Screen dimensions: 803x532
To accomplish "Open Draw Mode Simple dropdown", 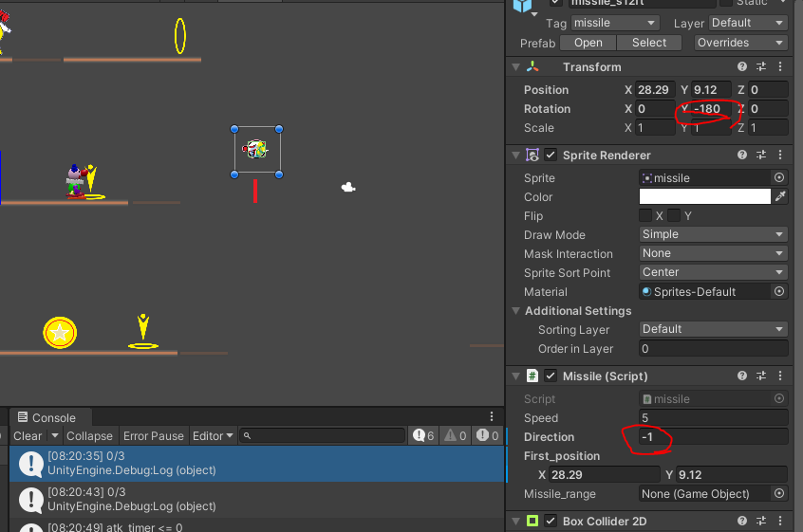I will click(x=714, y=234).
